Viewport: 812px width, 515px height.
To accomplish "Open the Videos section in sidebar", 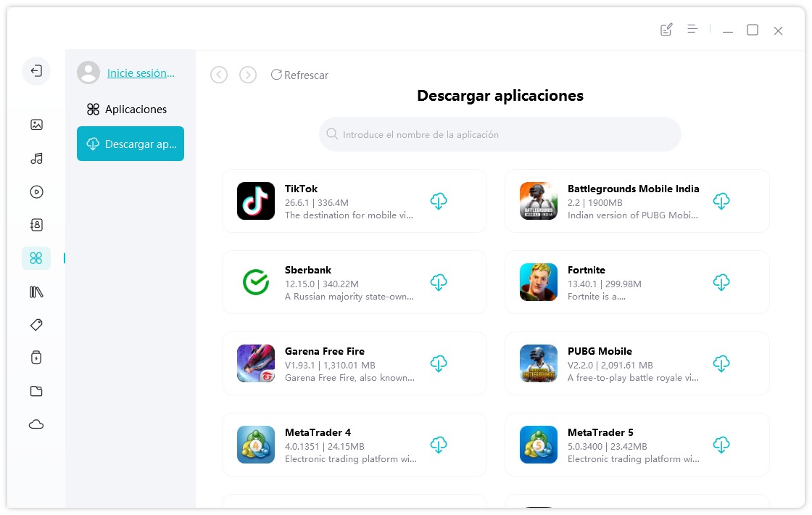I will (36, 192).
